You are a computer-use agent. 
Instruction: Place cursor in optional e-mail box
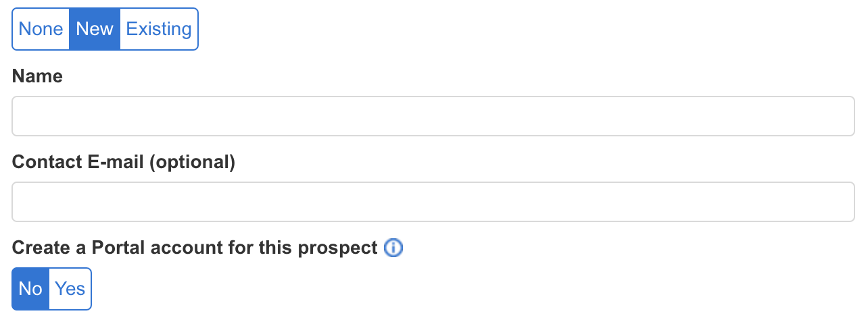tap(433, 202)
